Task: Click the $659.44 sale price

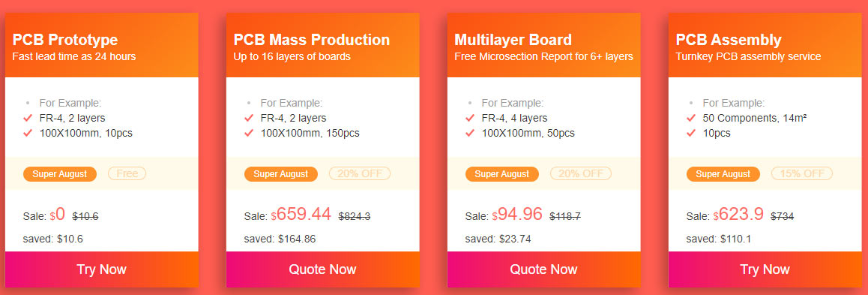Action: [x=301, y=214]
